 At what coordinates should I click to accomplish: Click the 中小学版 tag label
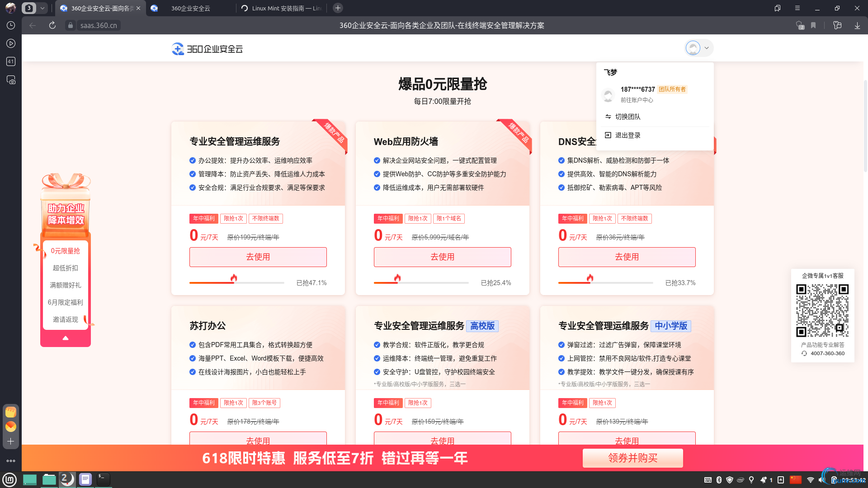coord(671,326)
